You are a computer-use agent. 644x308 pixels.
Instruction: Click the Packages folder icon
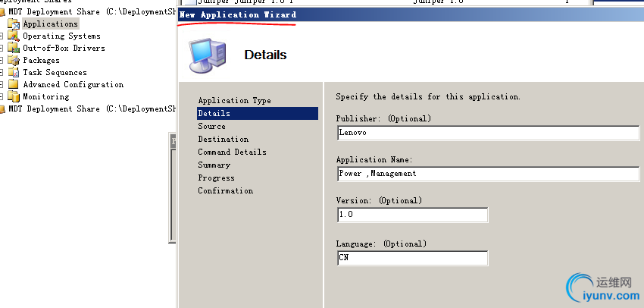click(14, 61)
